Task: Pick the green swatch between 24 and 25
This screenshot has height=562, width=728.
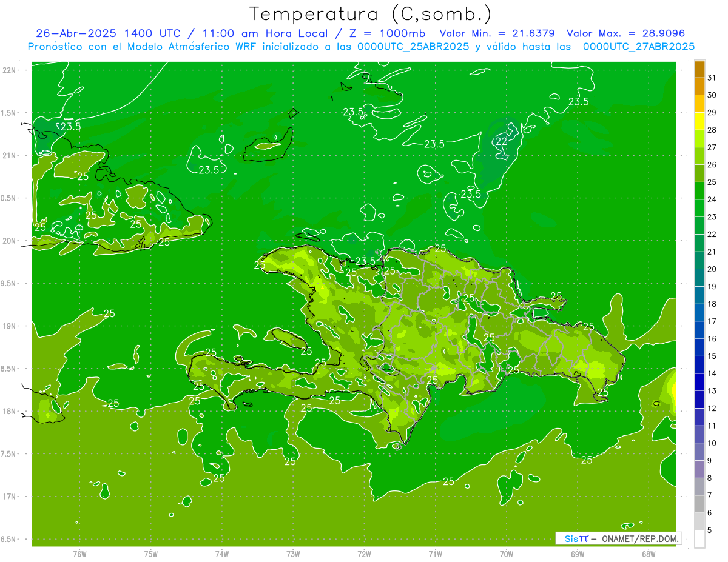Action: coord(699,191)
